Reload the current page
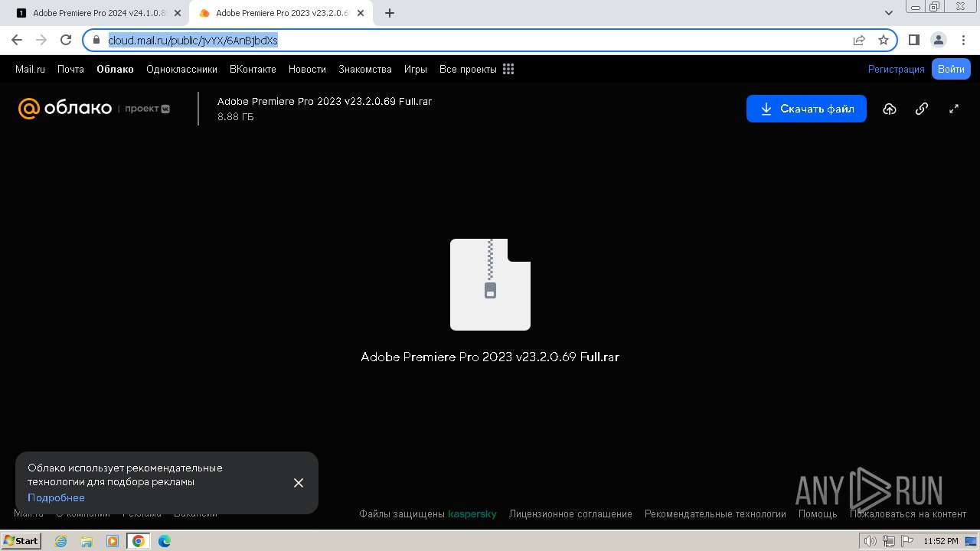This screenshot has height=551, width=980. coord(66,40)
